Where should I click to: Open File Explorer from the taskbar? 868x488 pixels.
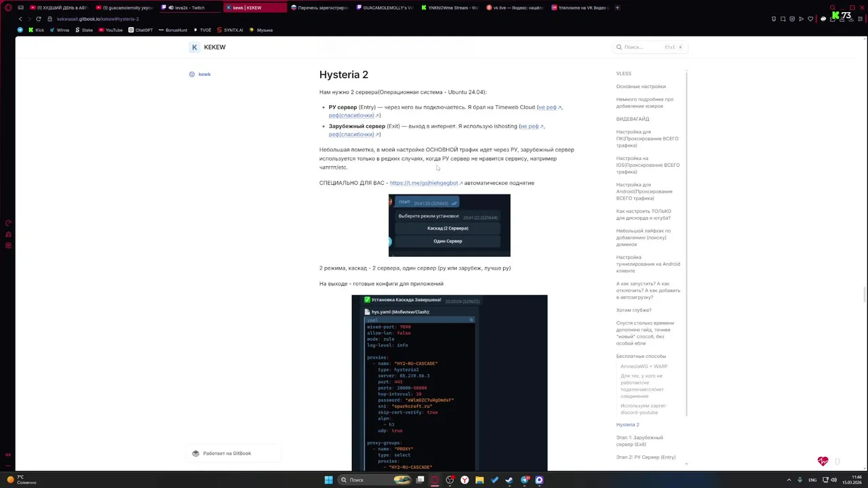coord(479,480)
